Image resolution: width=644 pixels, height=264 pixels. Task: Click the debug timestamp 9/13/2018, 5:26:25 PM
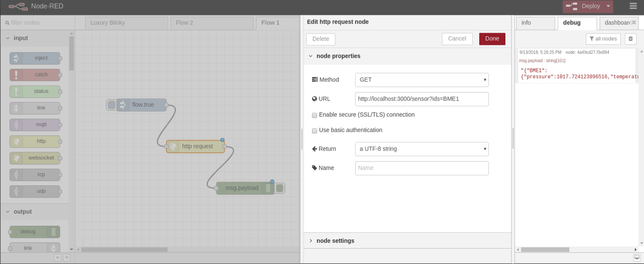point(540,52)
